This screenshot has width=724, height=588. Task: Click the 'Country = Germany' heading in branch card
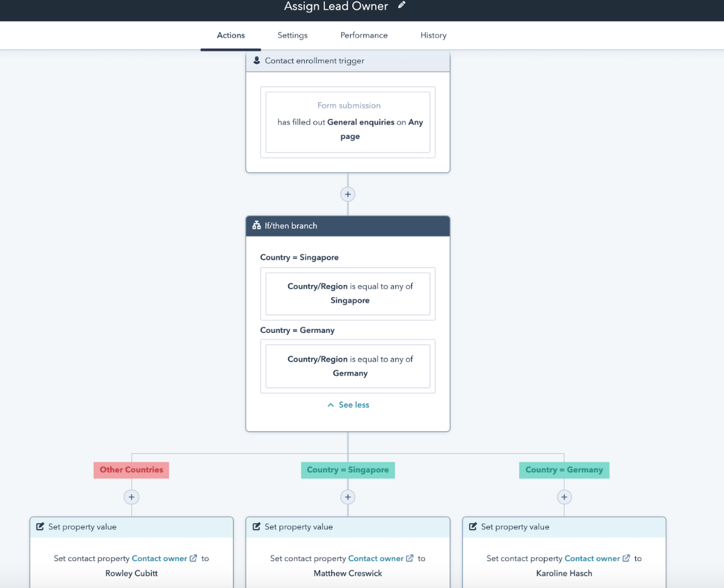tap(298, 330)
